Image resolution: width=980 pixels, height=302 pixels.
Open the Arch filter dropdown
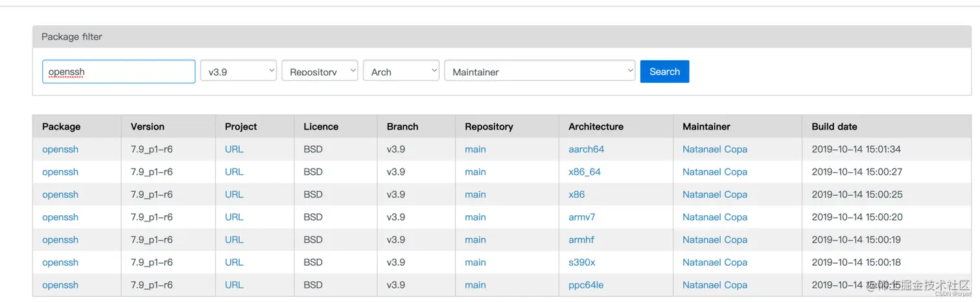pyautogui.click(x=401, y=71)
